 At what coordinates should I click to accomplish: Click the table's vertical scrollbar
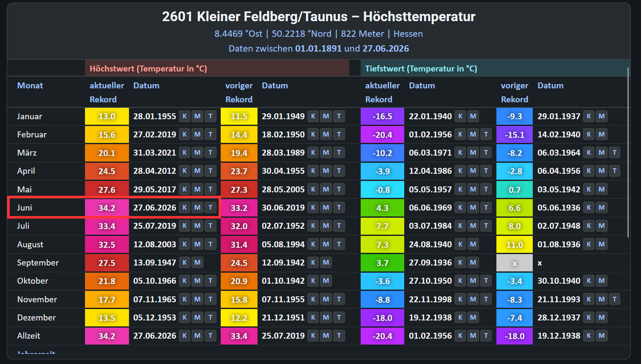(628, 152)
